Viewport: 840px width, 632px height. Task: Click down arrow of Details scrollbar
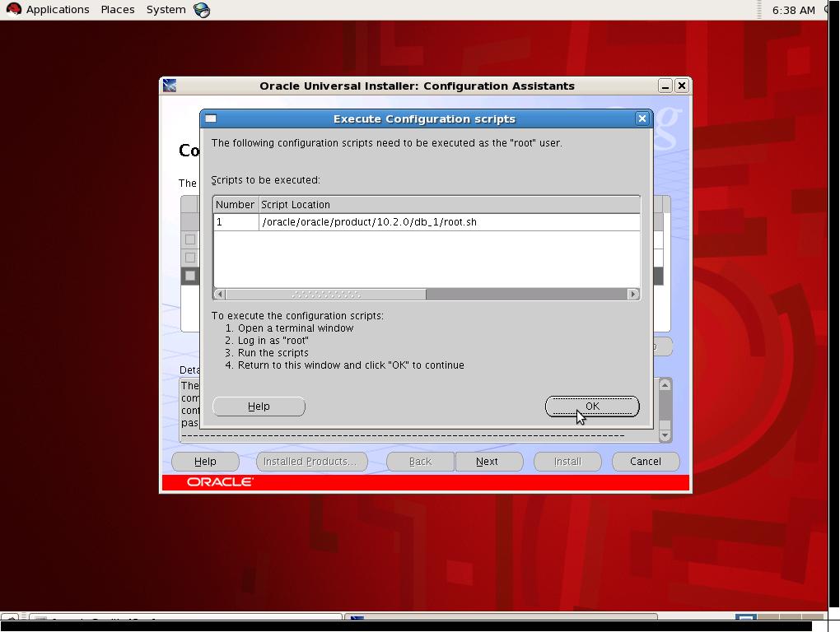point(665,435)
